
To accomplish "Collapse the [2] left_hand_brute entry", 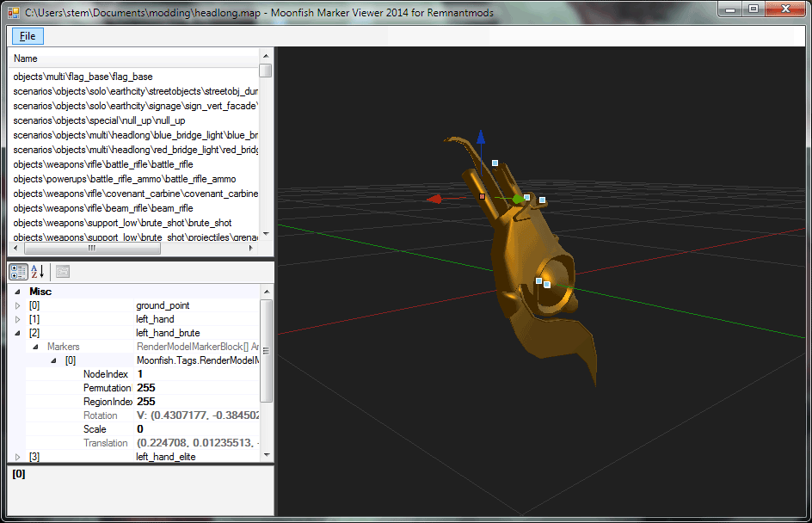I will [18, 333].
